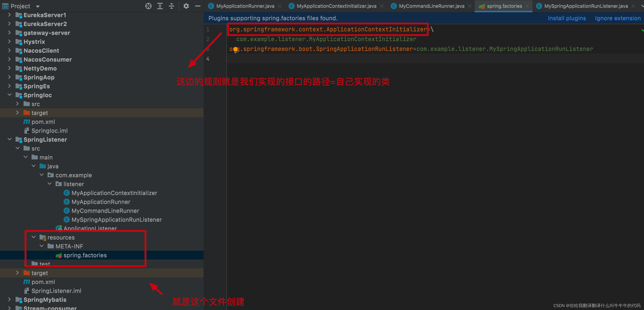Collapse the SpringListener project node
The image size is (644, 310).
[10, 139]
